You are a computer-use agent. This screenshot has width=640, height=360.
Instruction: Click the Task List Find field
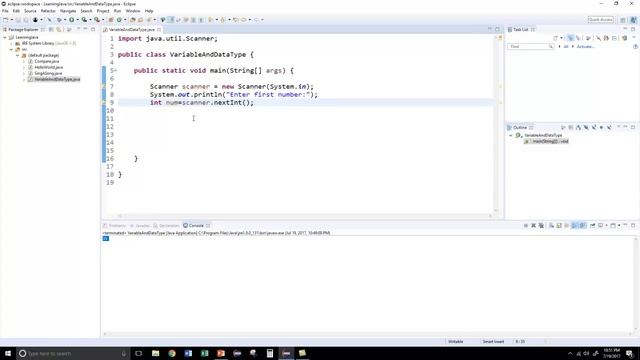click(x=531, y=47)
